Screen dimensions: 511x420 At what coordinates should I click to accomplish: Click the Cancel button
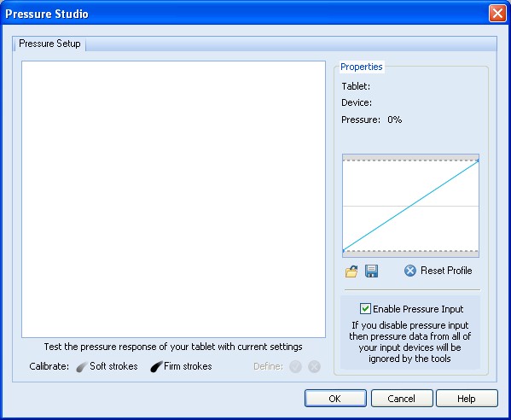[402, 398]
